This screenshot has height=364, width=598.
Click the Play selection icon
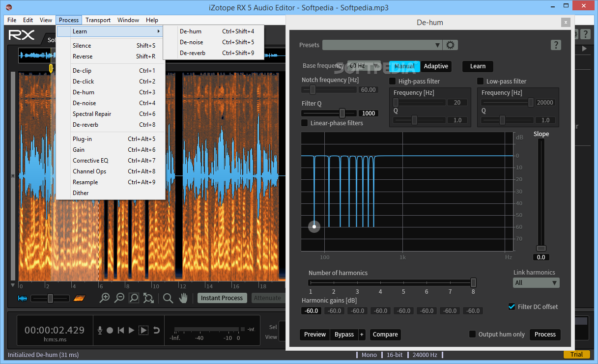143,331
